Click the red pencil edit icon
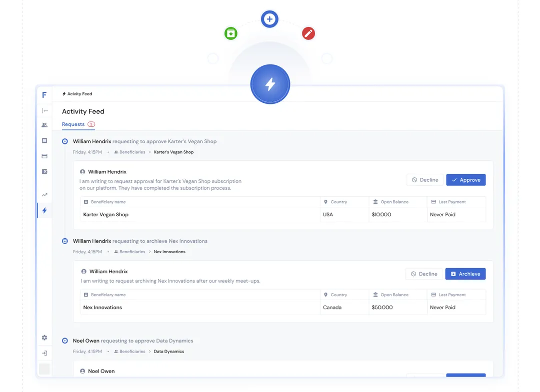Screen dimensions: 540x392 [308, 33]
